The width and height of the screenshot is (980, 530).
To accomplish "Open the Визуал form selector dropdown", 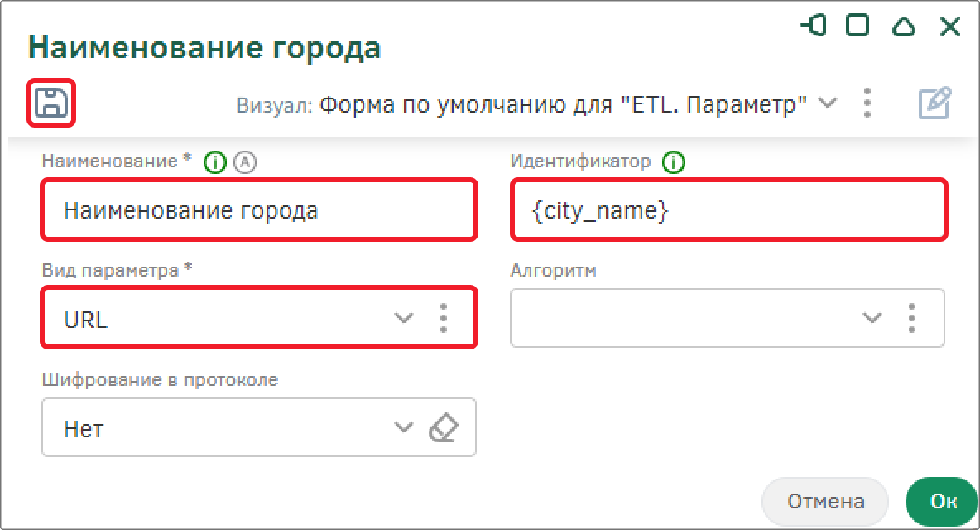I will coord(827,104).
